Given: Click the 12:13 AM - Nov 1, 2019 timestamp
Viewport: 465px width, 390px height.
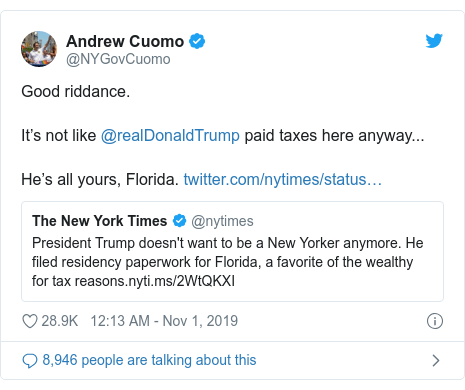Looking at the screenshot, I should (164, 321).
